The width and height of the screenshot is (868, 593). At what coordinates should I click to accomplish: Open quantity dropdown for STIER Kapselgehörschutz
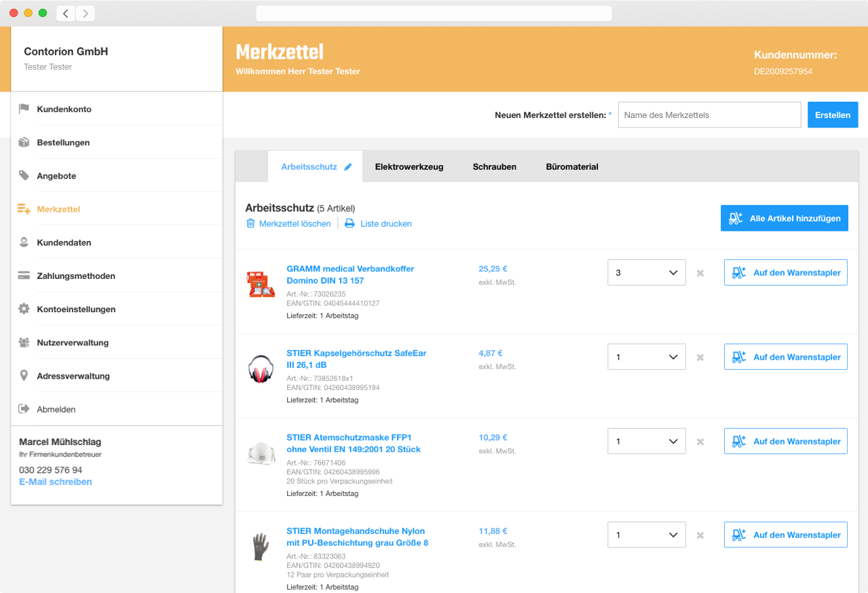[647, 357]
